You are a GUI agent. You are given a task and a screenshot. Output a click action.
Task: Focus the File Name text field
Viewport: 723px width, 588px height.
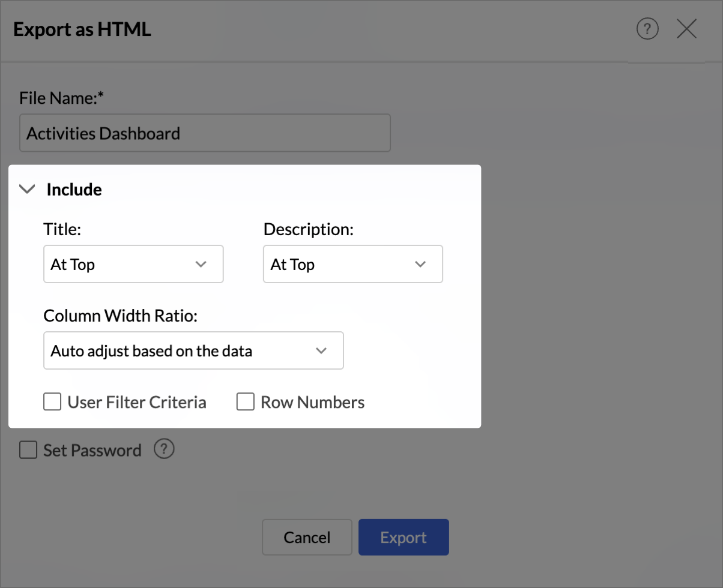click(x=205, y=133)
